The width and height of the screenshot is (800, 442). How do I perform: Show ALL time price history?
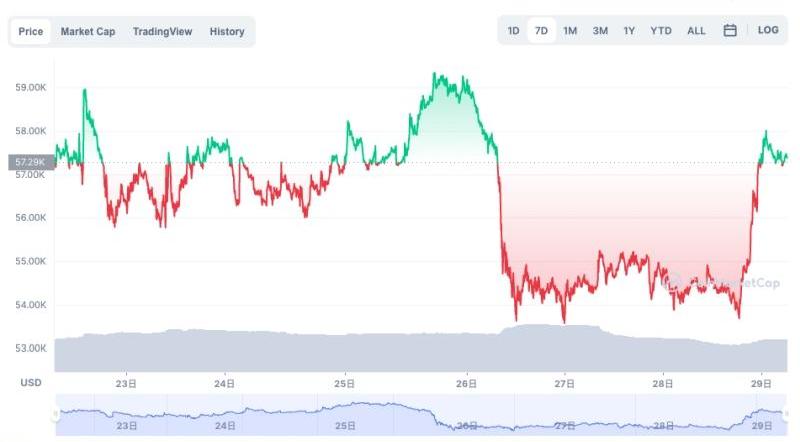(696, 31)
